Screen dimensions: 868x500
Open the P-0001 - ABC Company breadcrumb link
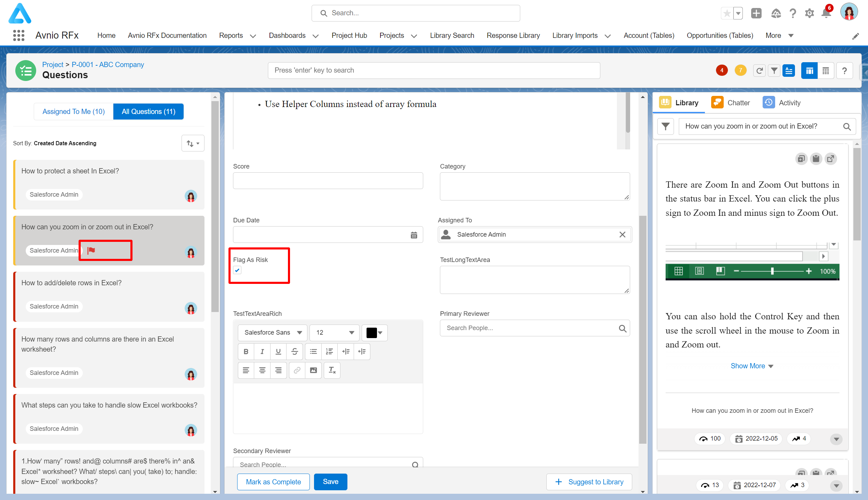(107, 65)
